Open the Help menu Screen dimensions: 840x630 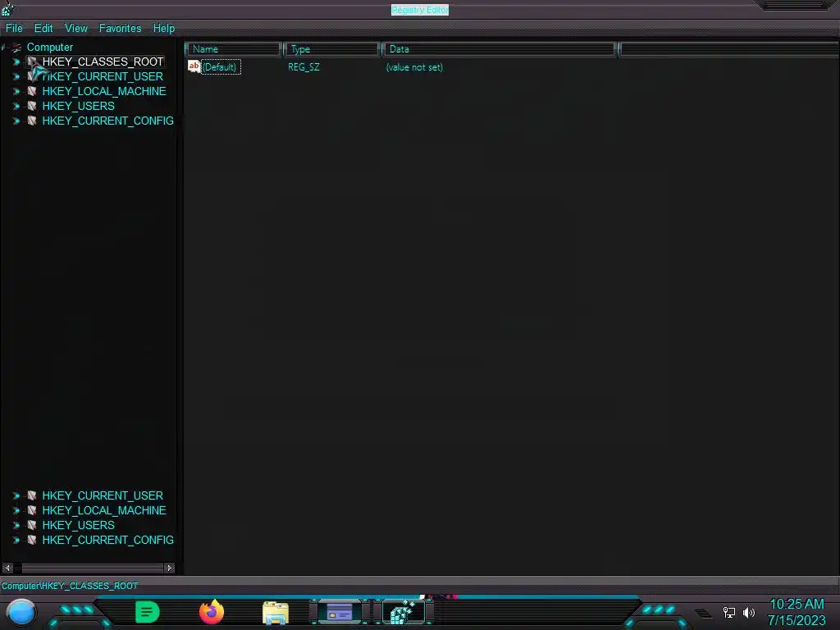click(164, 29)
